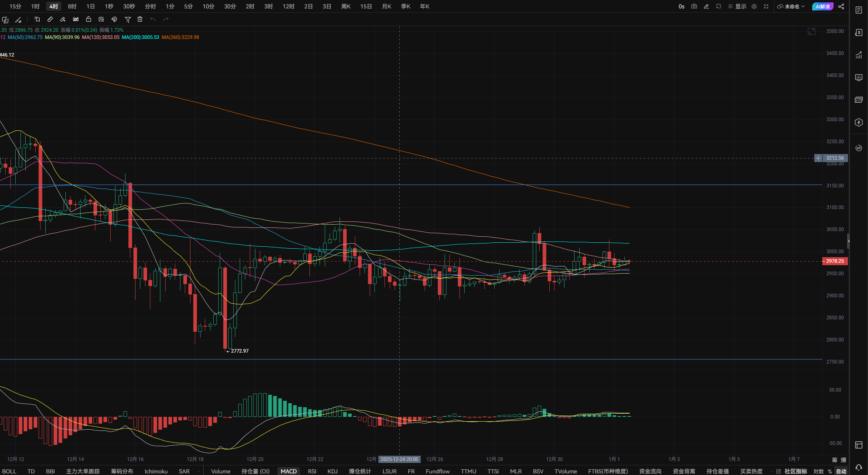Take a chart snapshot with camera icon
Viewport: 868px width, 475px height.
click(694, 6)
